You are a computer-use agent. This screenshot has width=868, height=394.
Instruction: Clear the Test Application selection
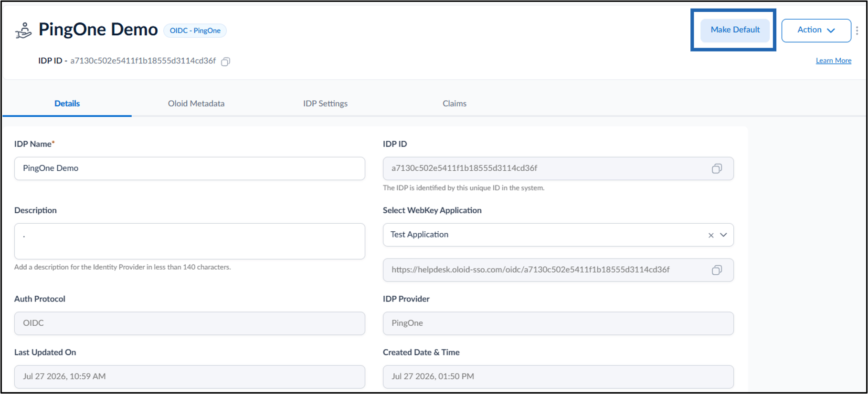click(711, 235)
